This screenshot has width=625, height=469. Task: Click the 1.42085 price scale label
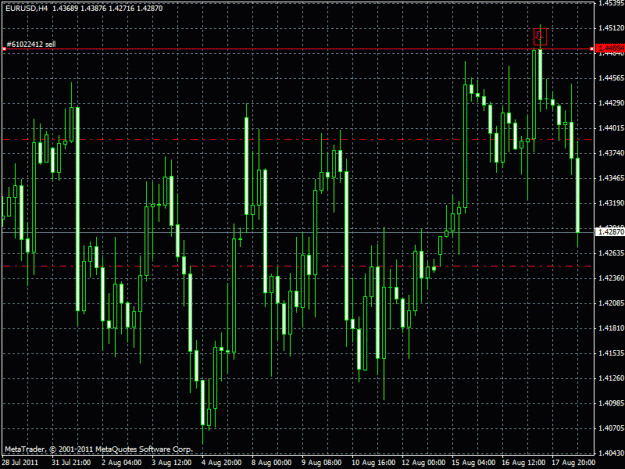tap(611, 303)
